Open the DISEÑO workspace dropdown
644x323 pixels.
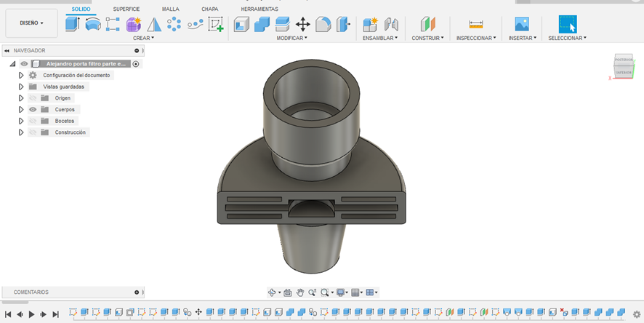[31, 23]
